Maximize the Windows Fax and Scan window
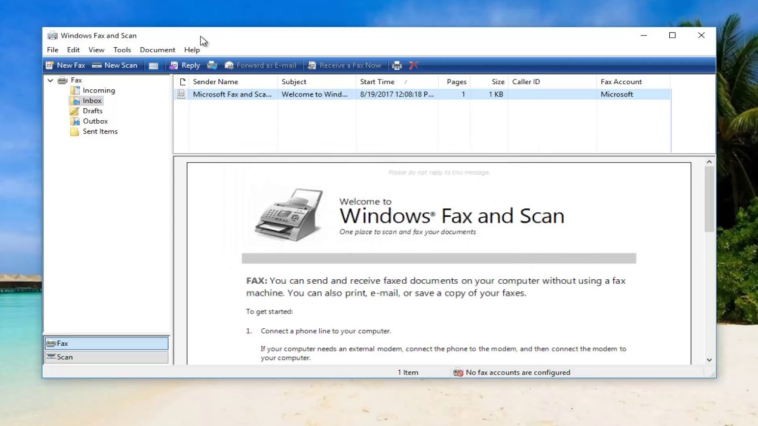The height and width of the screenshot is (426, 758). pyautogui.click(x=672, y=35)
